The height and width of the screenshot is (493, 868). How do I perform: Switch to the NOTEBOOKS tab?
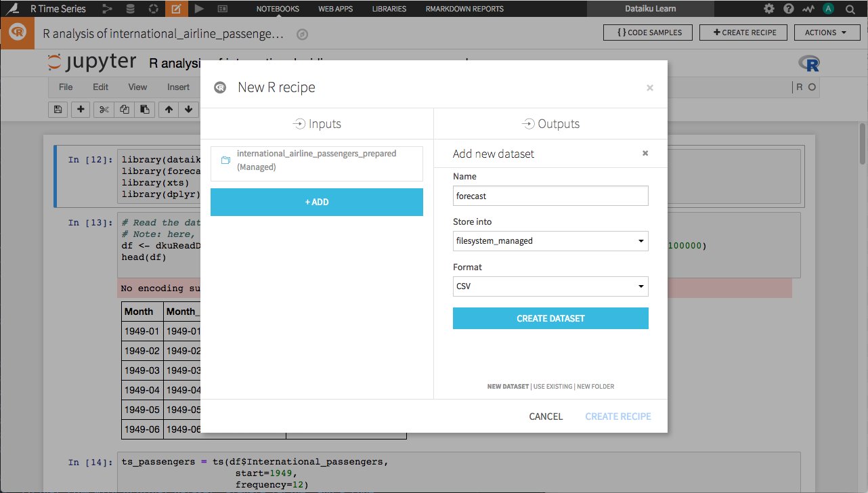point(278,9)
